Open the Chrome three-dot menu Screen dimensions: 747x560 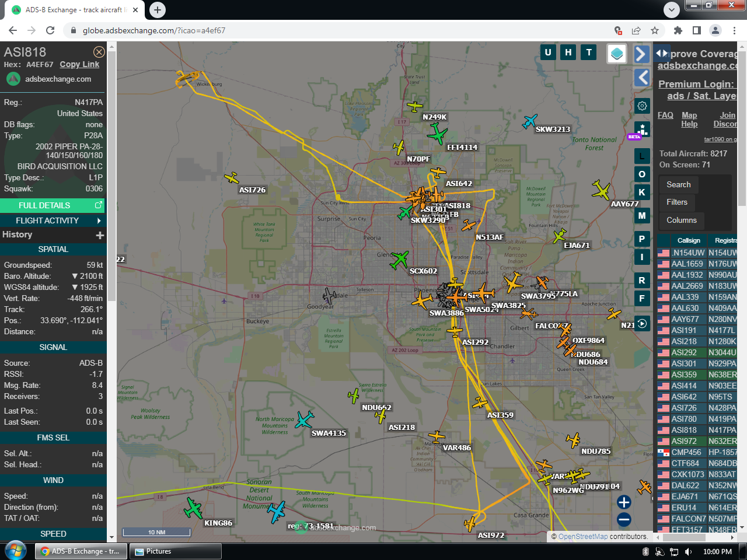[735, 30]
